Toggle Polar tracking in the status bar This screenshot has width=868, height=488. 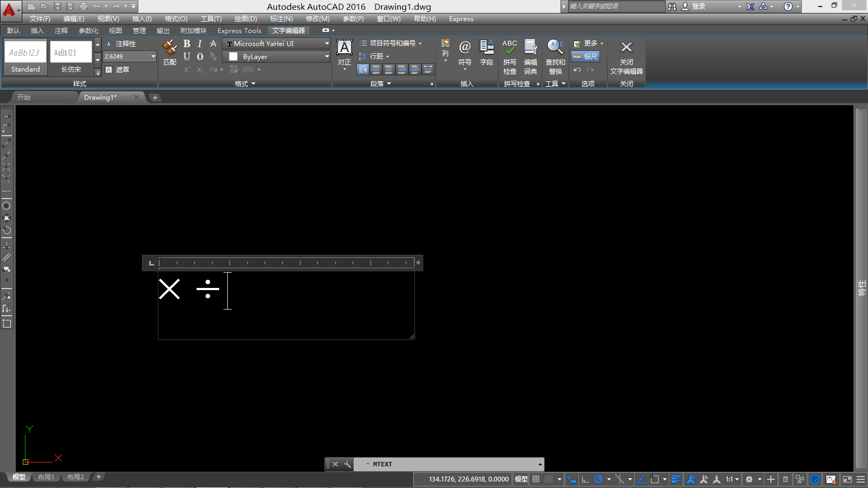(x=598, y=479)
